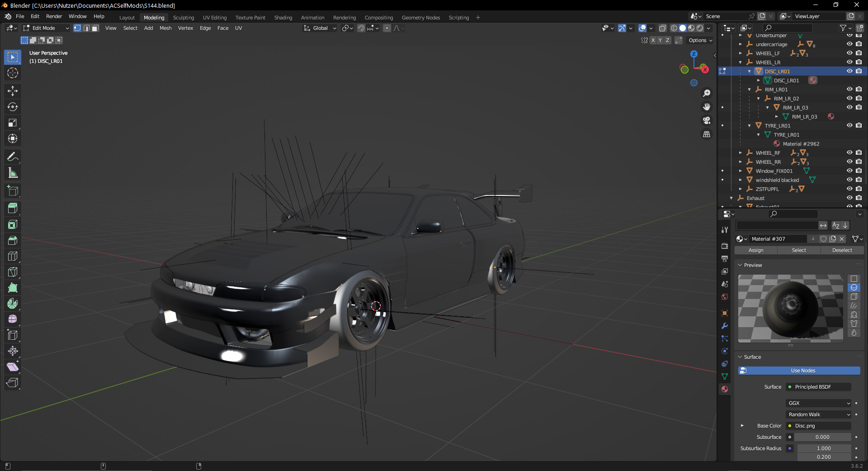Click the Loop Cut tool icon
This screenshot has width=868, height=471.
tap(13, 256)
